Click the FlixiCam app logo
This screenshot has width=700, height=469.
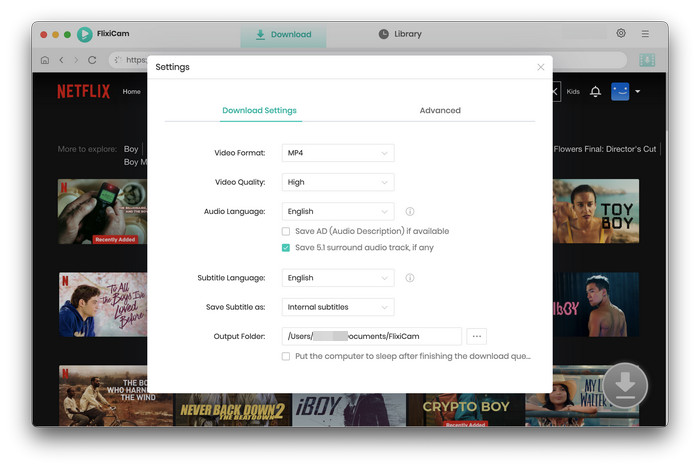point(84,34)
